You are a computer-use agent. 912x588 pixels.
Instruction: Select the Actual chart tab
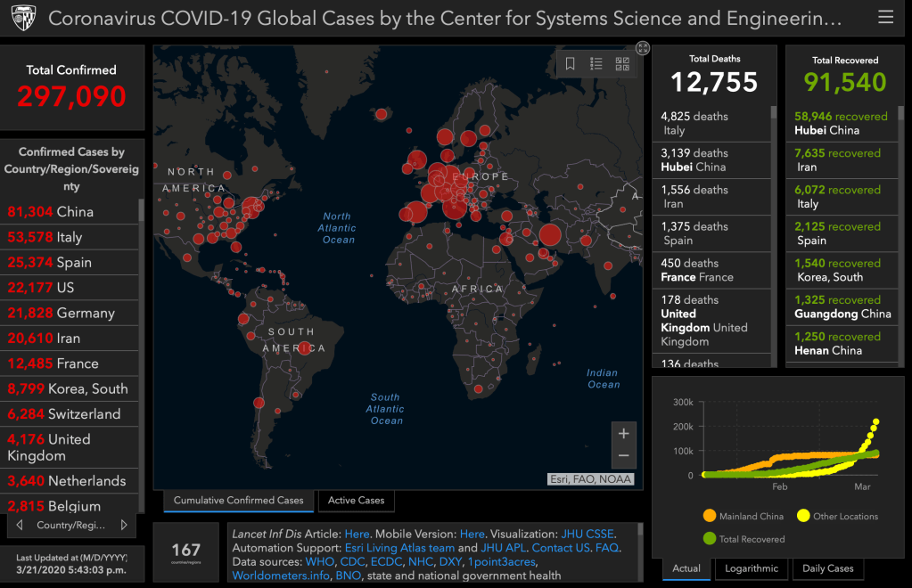[x=686, y=568]
